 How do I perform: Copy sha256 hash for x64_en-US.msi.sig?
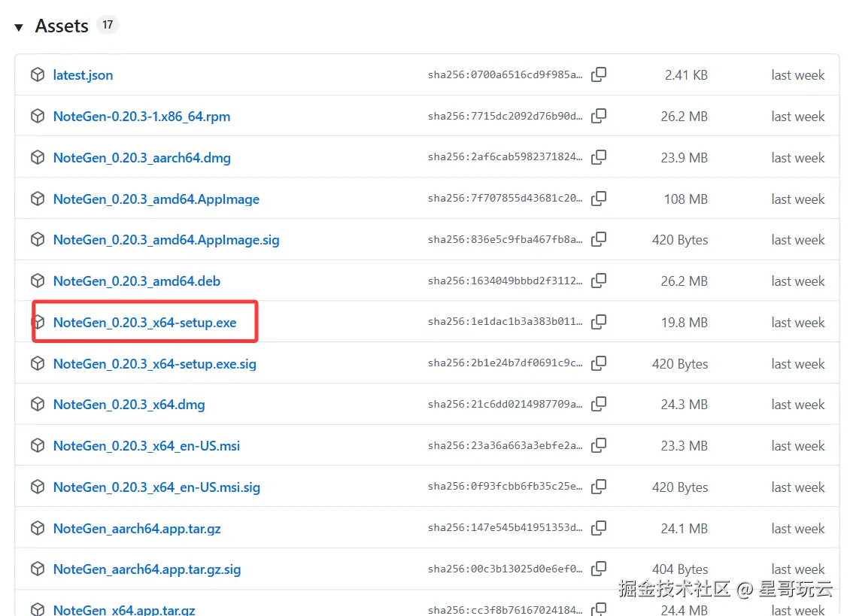tap(599, 487)
